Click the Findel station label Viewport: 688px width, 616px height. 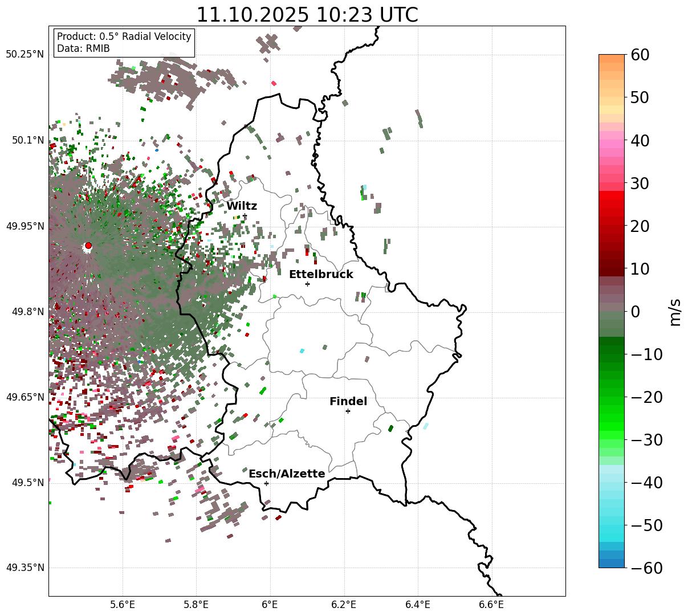point(348,402)
